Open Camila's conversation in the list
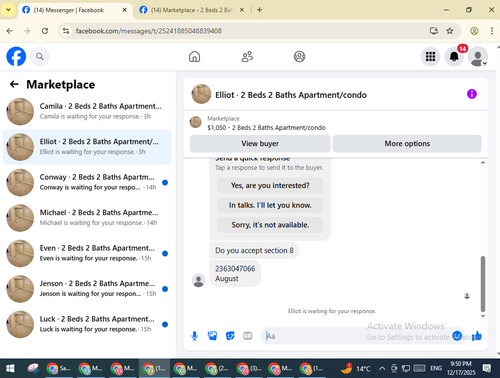Image resolution: width=500 pixels, height=378 pixels. pyautogui.click(x=87, y=111)
